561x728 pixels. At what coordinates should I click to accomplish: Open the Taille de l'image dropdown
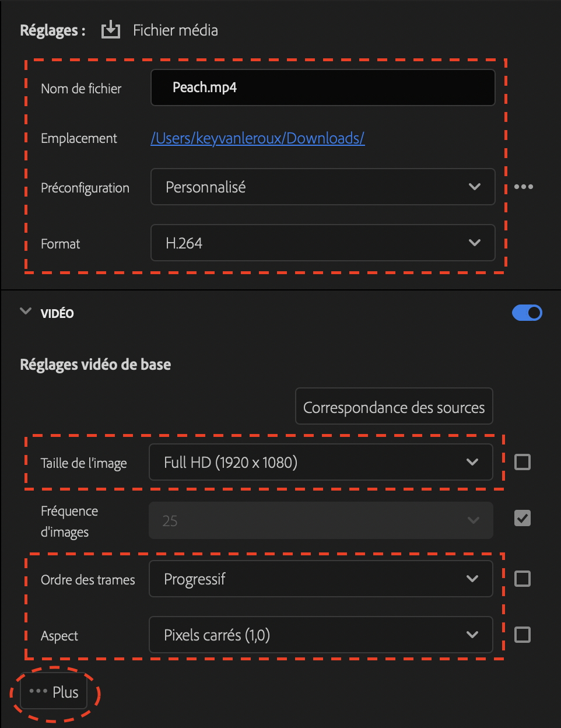pos(321,461)
